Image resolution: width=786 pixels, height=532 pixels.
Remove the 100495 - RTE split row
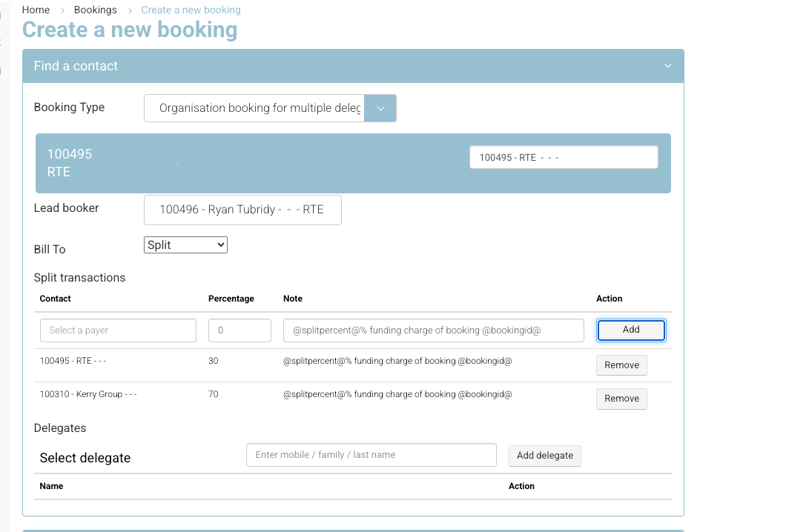pyautogui.click(x=621, y=365)
